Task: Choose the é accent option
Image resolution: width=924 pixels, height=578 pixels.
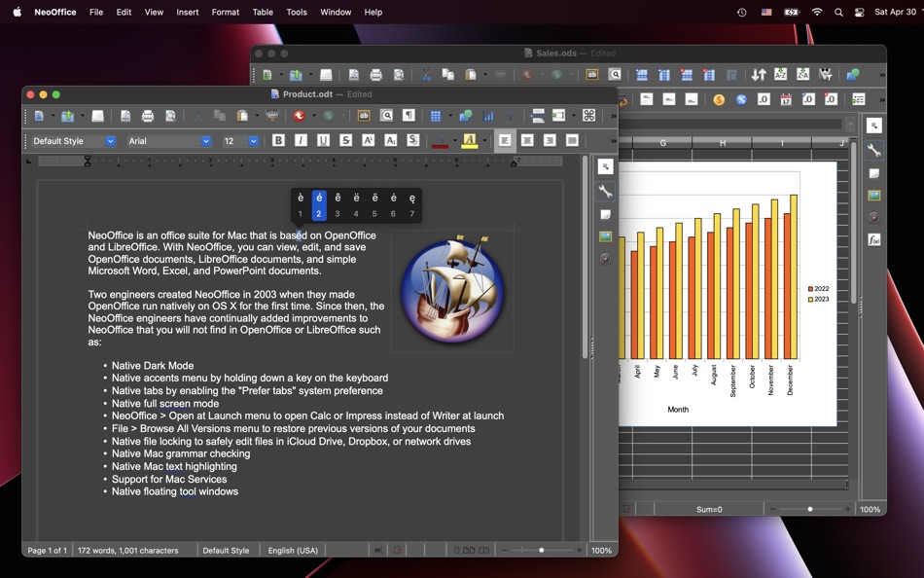Action: [319, 205]
